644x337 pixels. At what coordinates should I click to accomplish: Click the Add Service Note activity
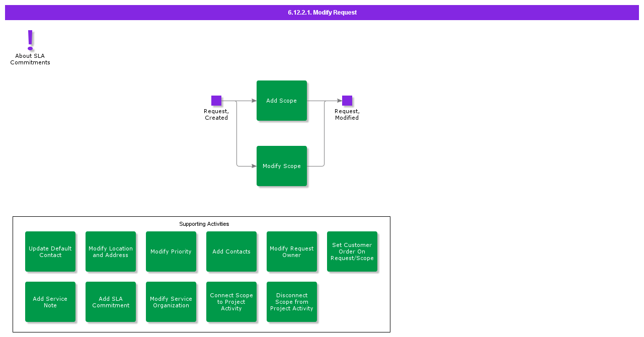coord(50,302)
